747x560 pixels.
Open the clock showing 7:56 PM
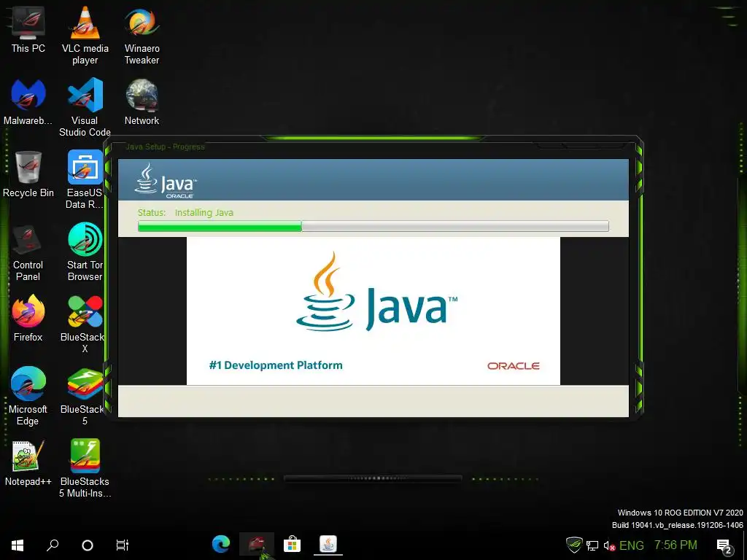[676, 545]
